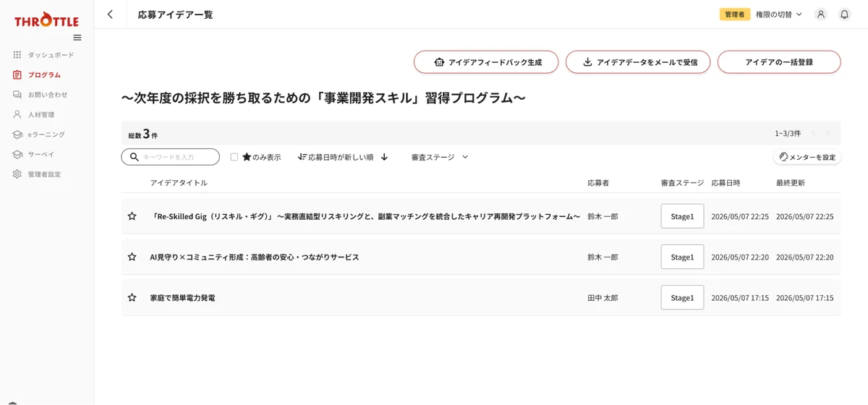Open サーベイ in the sidebar
This screenshot has height=405, width=868.
34,154
